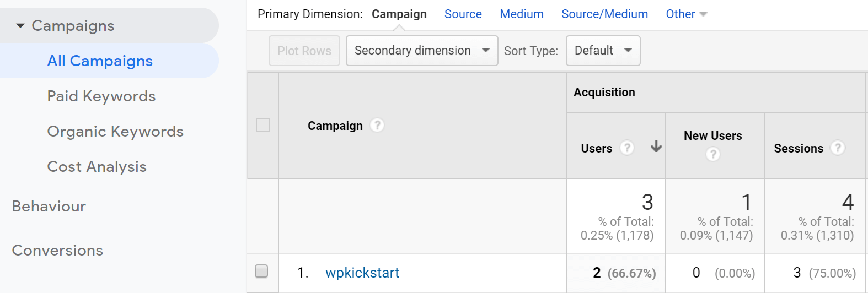
Task: Click the Campaign column help icon
Action: coord(377,126)
